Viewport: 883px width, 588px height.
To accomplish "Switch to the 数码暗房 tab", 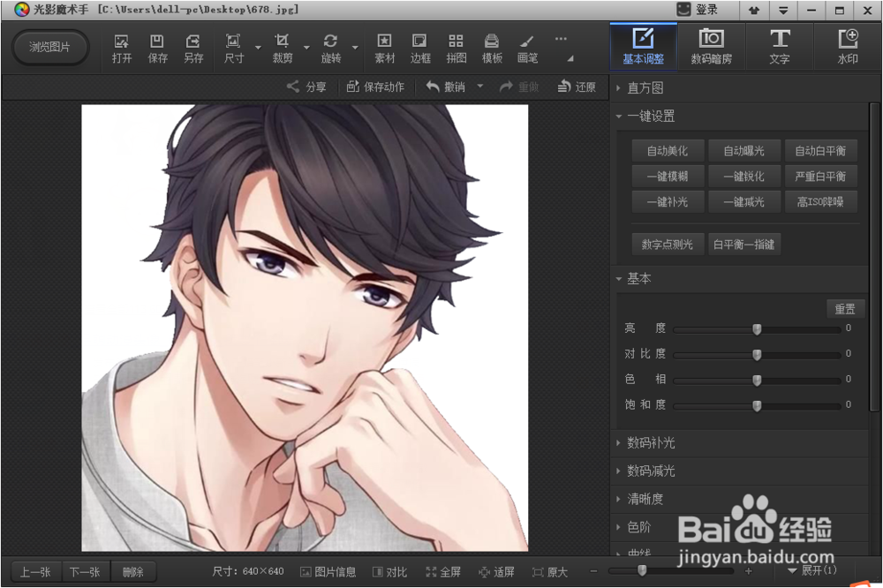I will pyautogui.click(x=711, y=47).
